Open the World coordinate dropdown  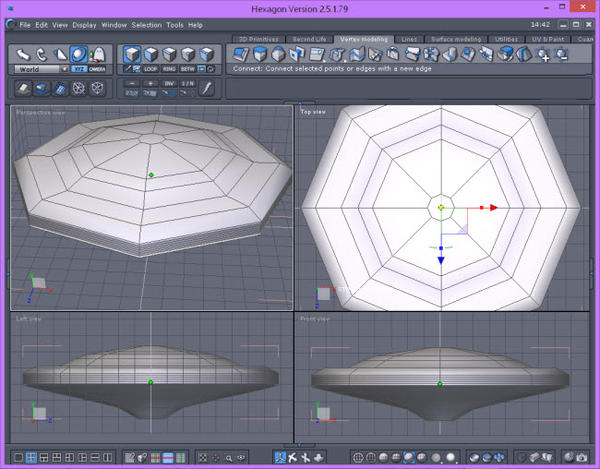point(42,69)
